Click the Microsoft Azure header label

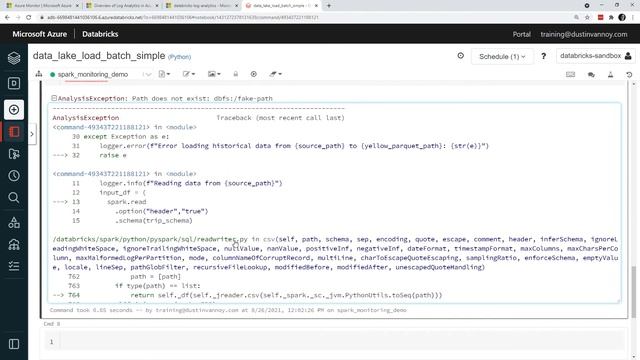40,34
